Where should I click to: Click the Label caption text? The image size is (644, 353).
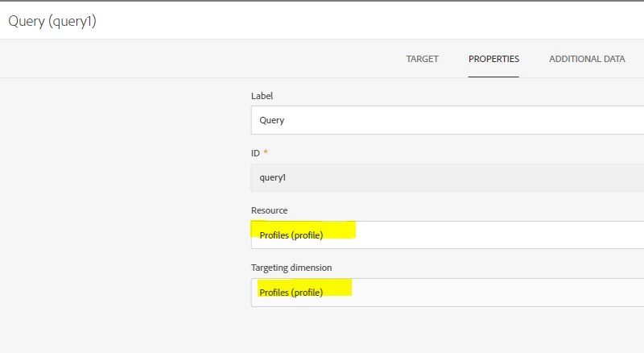click(262, 96)
